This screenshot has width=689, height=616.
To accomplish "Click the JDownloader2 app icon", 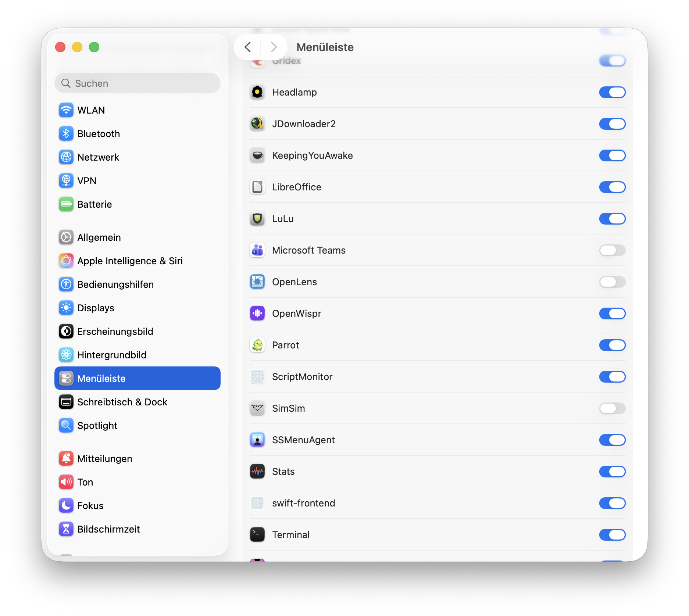I will pos(257,124).
